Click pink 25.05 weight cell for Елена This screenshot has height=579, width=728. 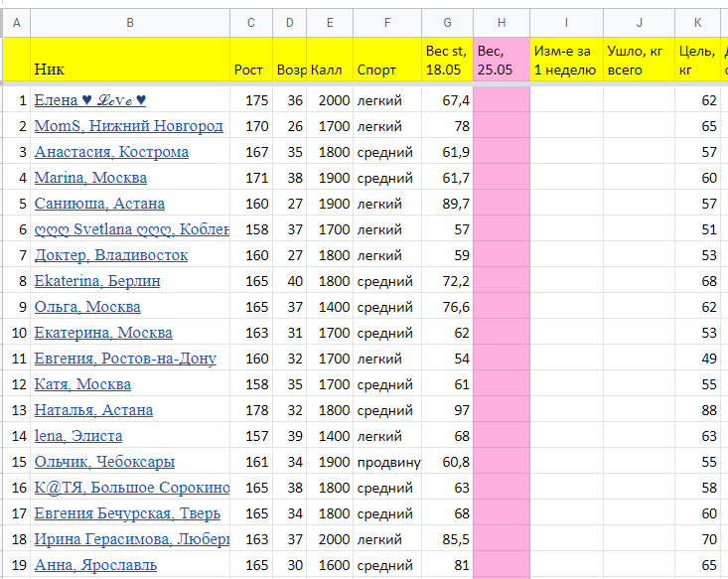[502, 100]
